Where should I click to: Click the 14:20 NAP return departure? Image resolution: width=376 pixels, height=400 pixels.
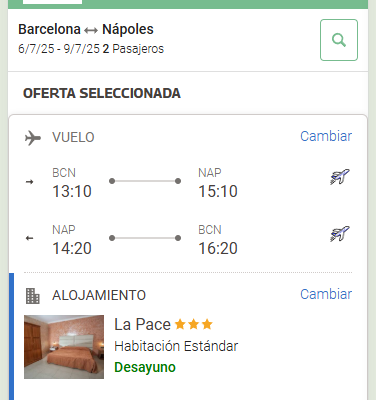(72, 248)
